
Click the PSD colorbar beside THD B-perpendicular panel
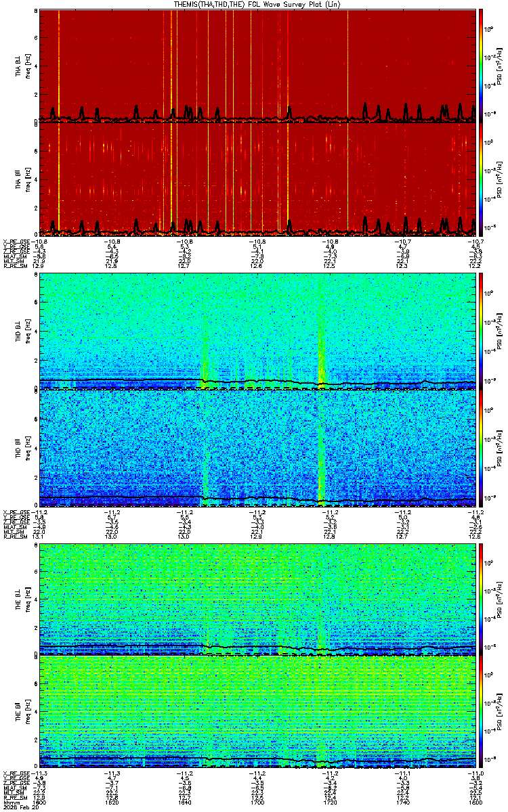[x=481, y=332]
